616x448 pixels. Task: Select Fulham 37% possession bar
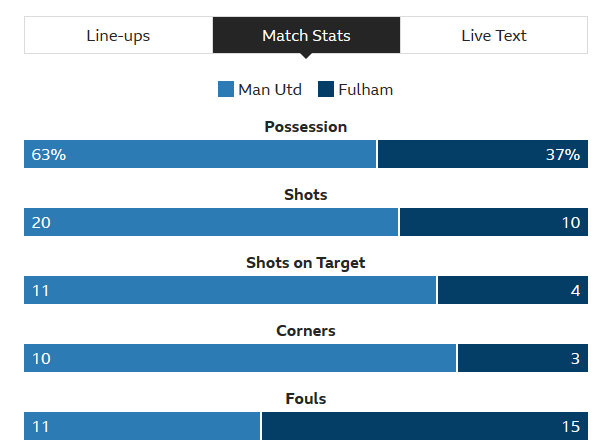tap(483, 154)
